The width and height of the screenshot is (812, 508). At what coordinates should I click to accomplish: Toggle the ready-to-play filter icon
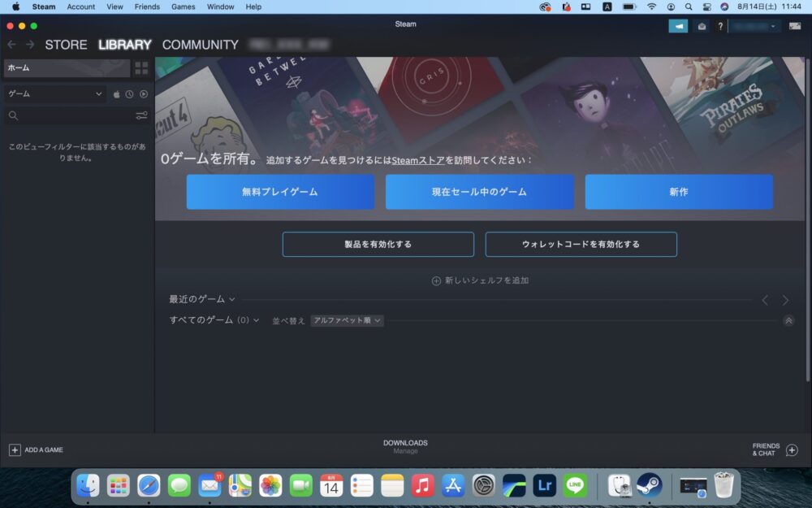(144, 93)
